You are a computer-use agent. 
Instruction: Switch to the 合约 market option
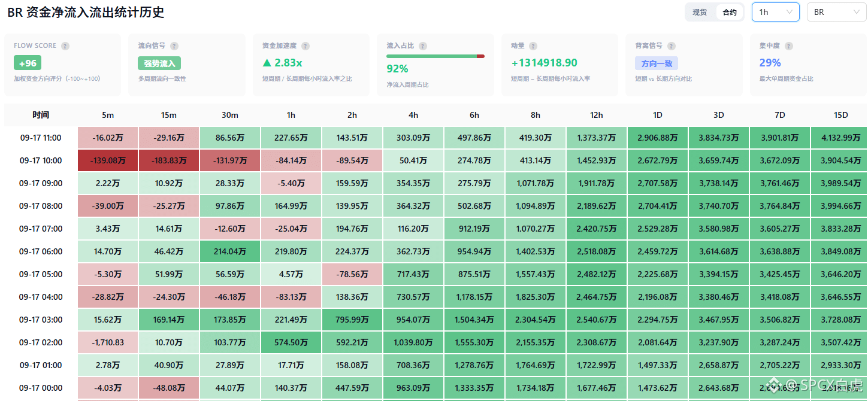pyautogui.click(x=730, y=12)
